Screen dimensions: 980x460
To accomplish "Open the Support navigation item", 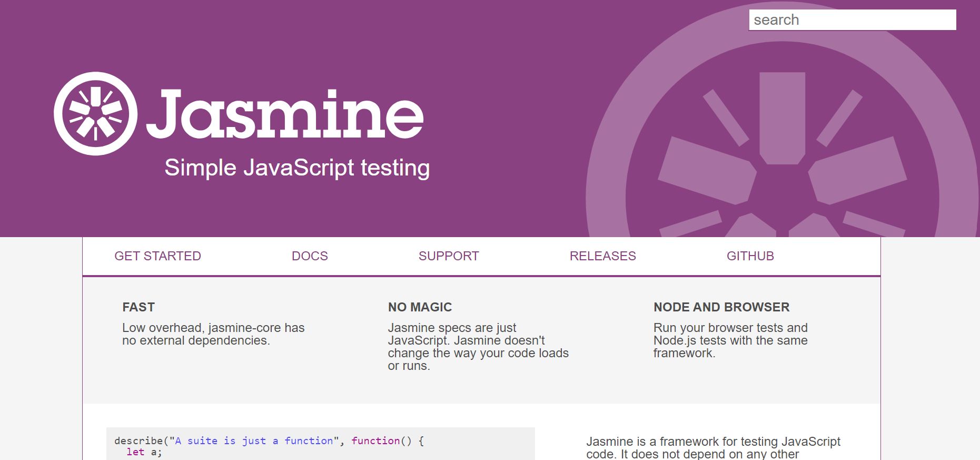I will [449, 256].
